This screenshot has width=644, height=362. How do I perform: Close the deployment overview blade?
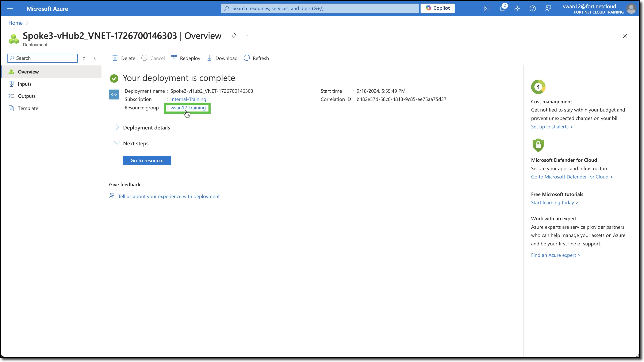[x=625, y=36]
